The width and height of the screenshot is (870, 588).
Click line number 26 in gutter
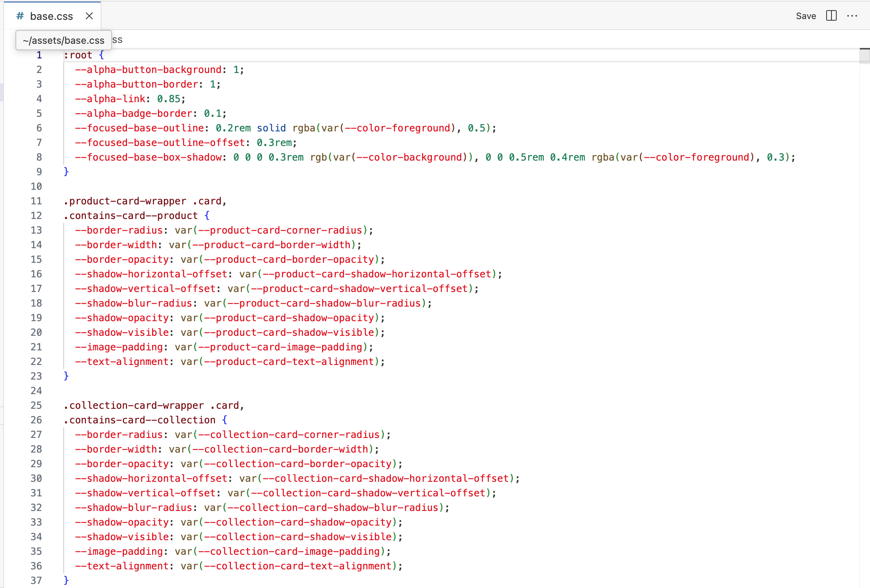[x=37, y=420]
